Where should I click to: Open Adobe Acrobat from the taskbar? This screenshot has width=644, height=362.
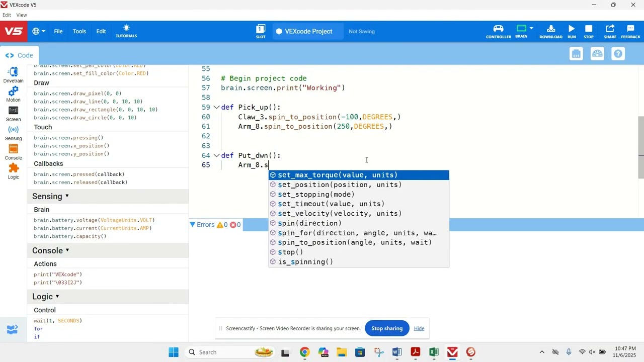coord(416,352)
